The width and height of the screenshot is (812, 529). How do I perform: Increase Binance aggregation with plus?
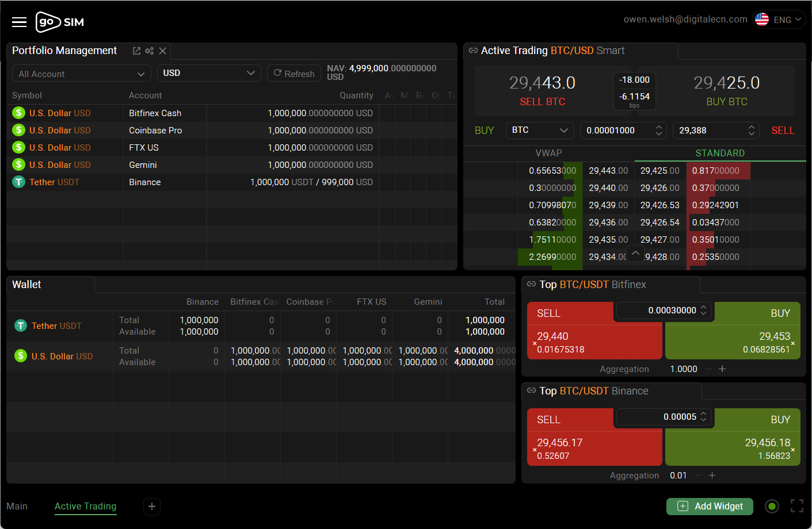712,475
